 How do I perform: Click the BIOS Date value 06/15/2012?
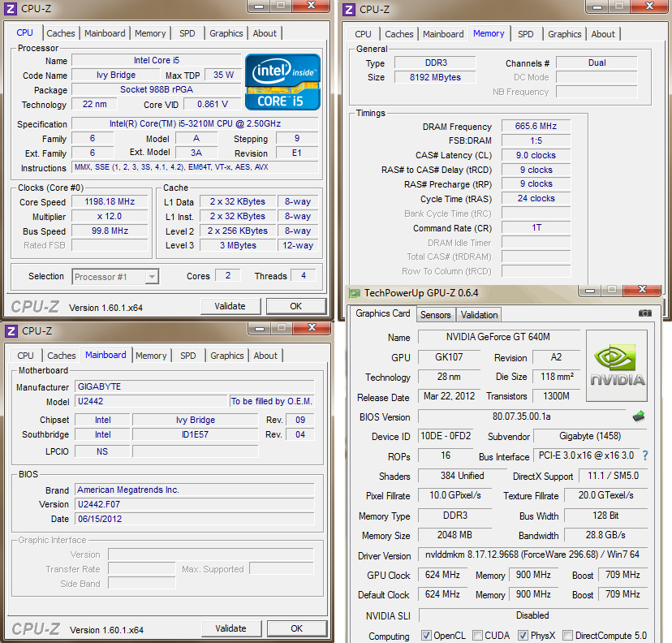pos(195,519)
